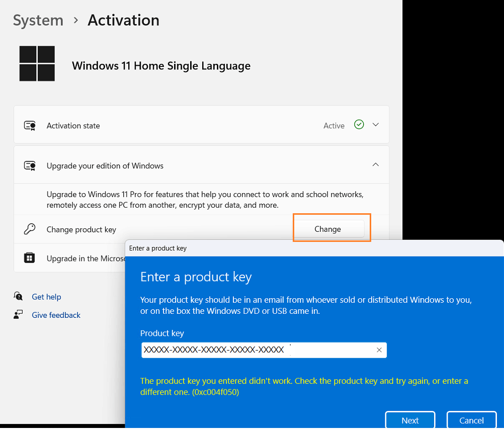Click the Activation state label
Image resolution: width=504 pixels, height=430 pixels.
pos(73,126)
